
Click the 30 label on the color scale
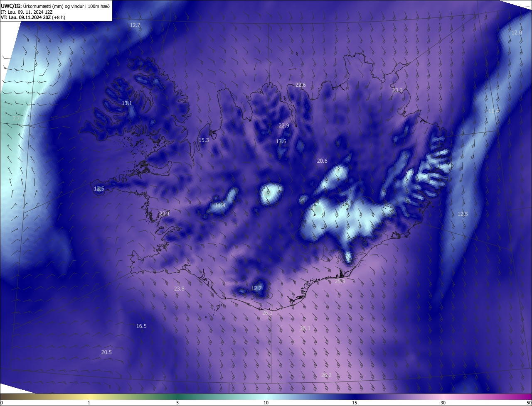443,403
